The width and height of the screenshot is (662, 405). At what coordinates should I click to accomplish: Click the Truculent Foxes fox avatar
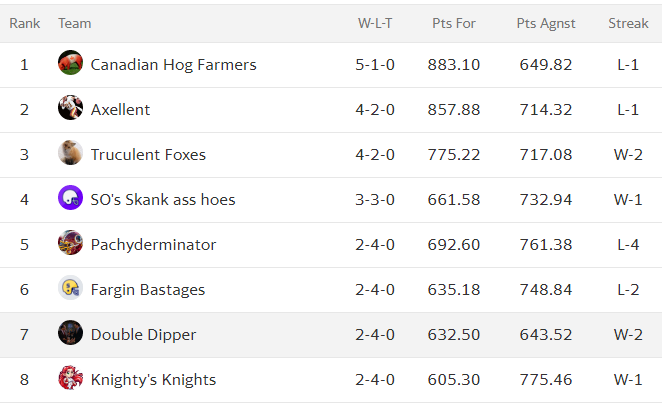click(70, 152)
